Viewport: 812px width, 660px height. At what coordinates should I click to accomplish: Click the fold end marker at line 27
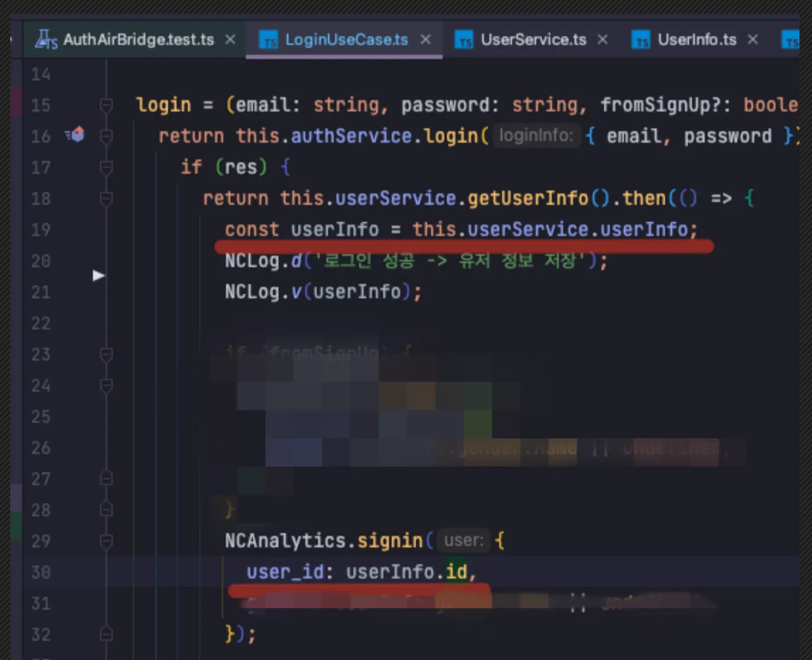[x=106, y=478]
